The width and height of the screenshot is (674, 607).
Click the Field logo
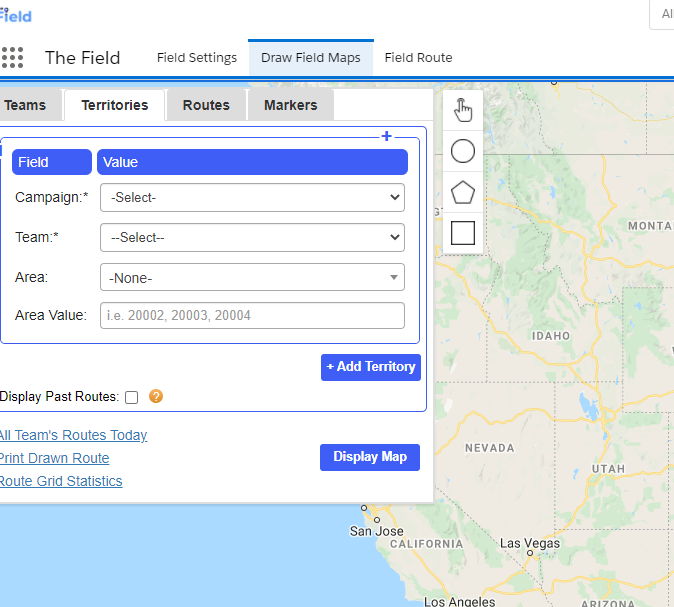click(x=15, y=15)
